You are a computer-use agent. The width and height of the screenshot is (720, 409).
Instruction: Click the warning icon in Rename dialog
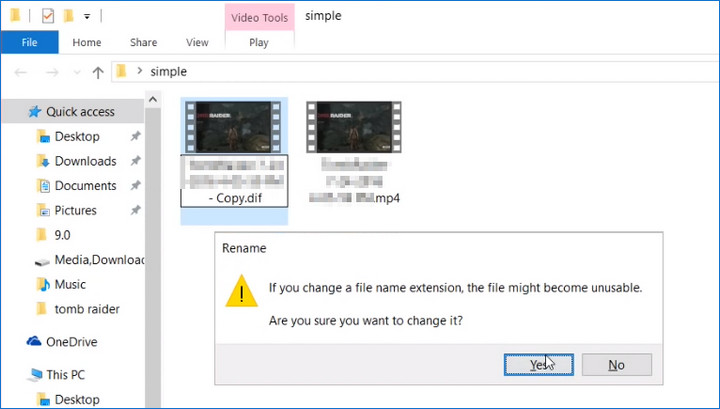[x=242, y=291]
